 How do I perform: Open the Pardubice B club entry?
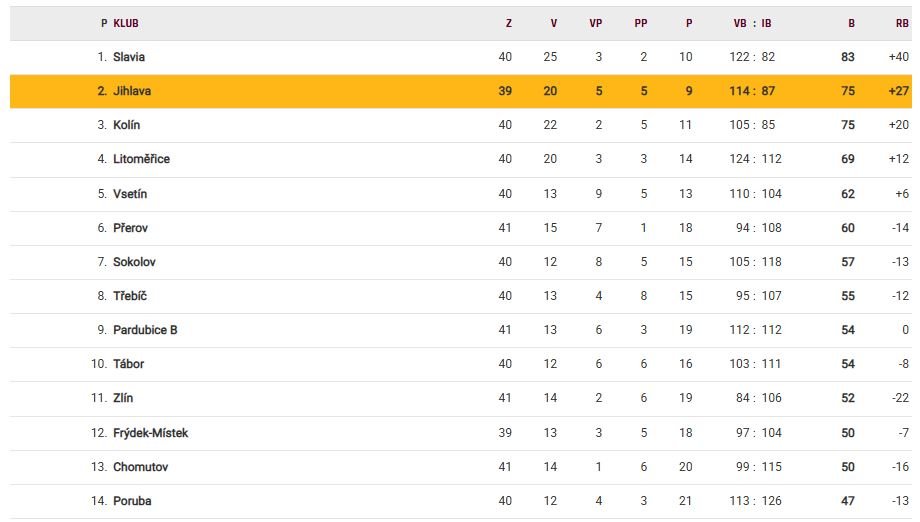point(145,330)
